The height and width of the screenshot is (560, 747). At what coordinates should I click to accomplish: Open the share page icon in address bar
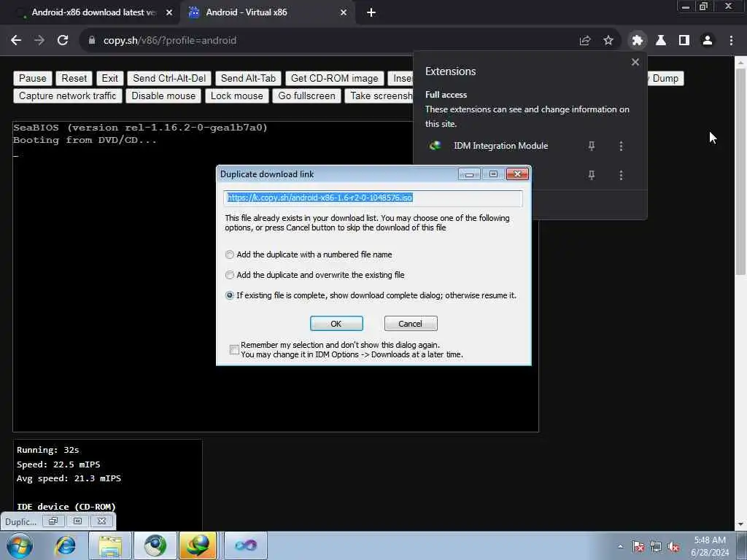[584, 41]
